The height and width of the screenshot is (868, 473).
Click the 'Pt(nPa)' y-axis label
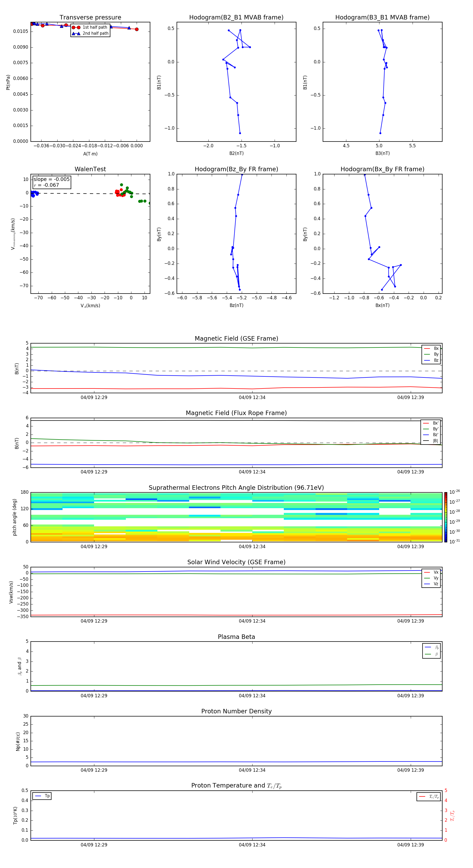(x=8, y=82)
